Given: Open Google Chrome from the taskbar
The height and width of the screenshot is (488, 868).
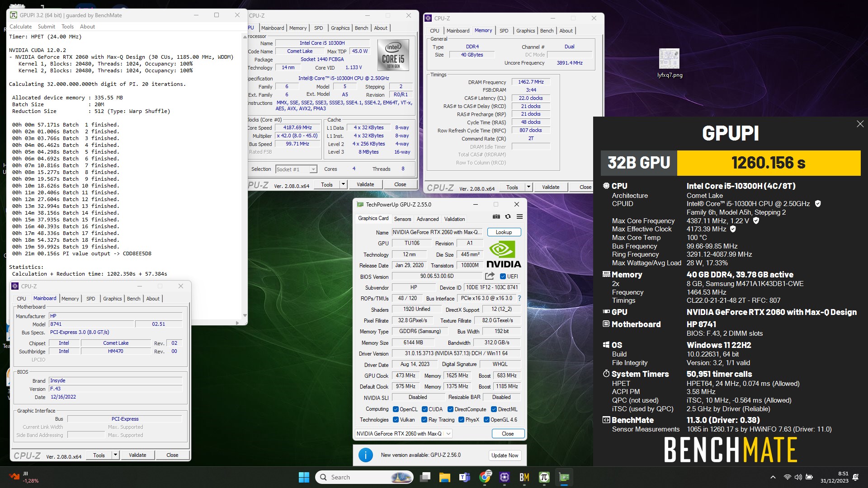Looking at the screenshot, I should click(485, 477).
